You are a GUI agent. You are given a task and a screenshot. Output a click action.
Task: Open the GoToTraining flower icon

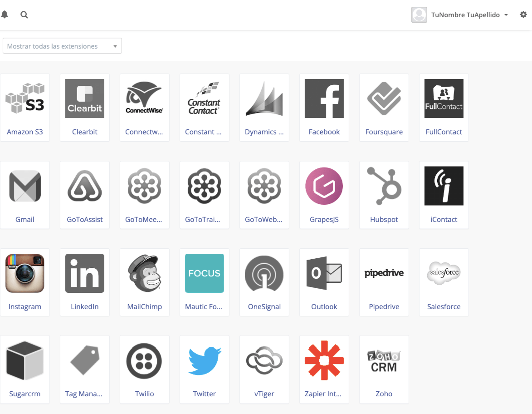(204, 186)
